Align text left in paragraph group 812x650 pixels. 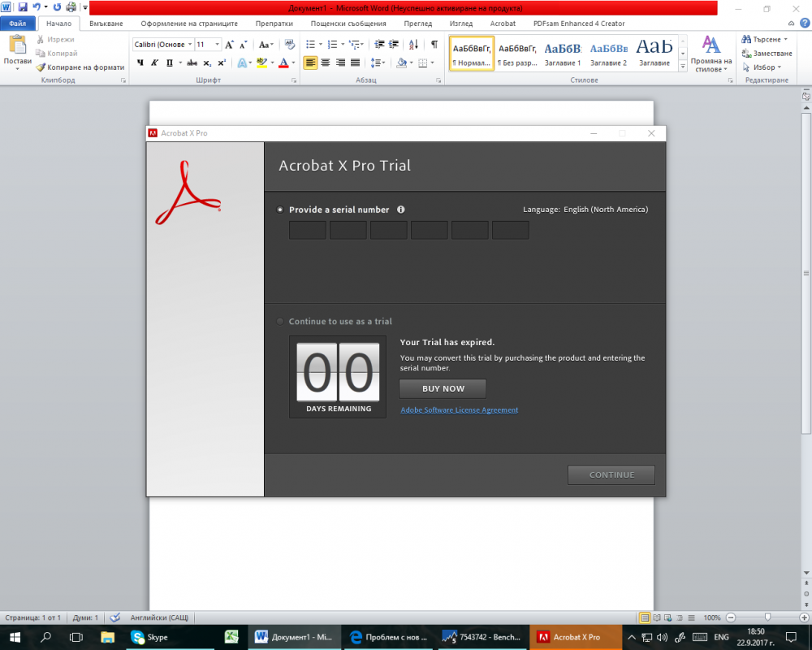310,63
